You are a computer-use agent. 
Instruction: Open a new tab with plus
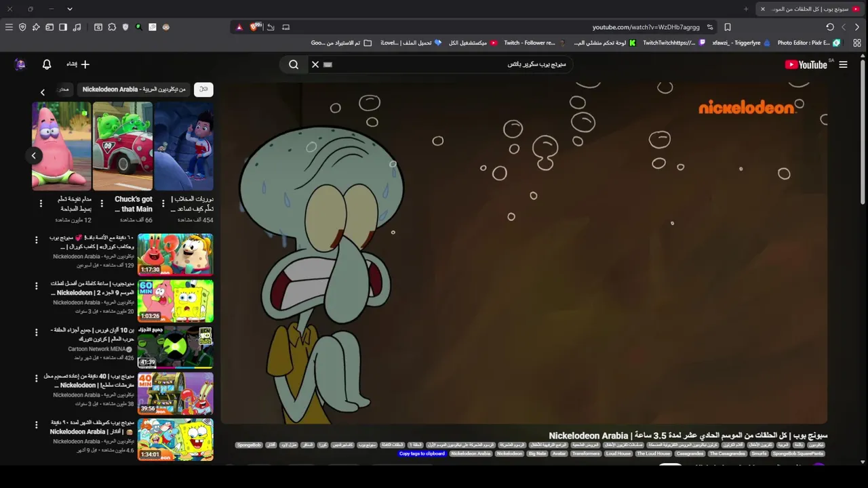tap(746, 9)
